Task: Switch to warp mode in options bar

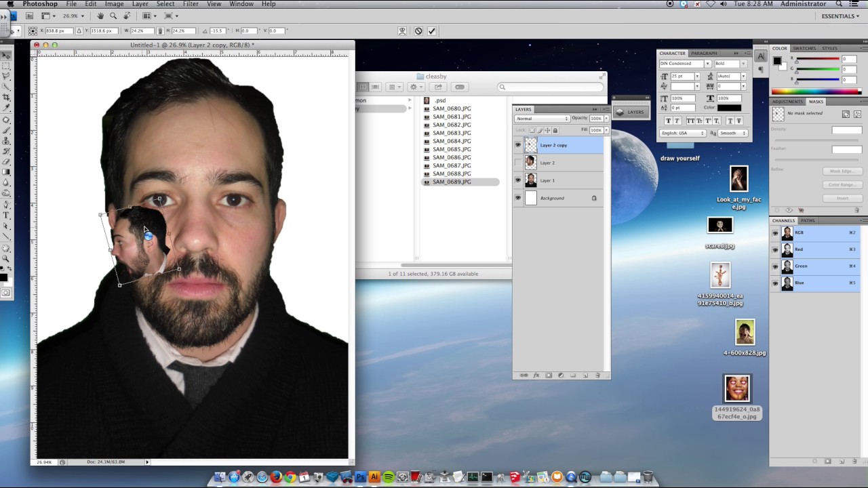Action: click(x=402, y=30)
